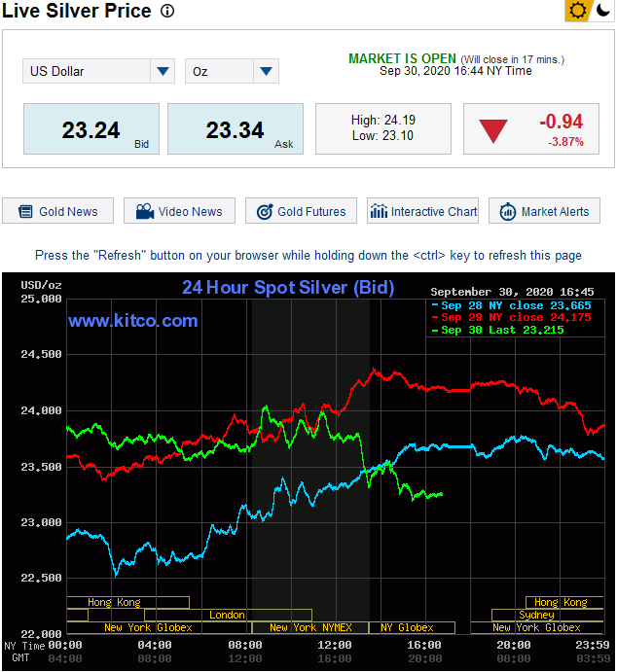Viewport: 617px width, 672px height.
Task: Click the Sep 29 NY close 24.175 legend
Action: tap(512, 318)
